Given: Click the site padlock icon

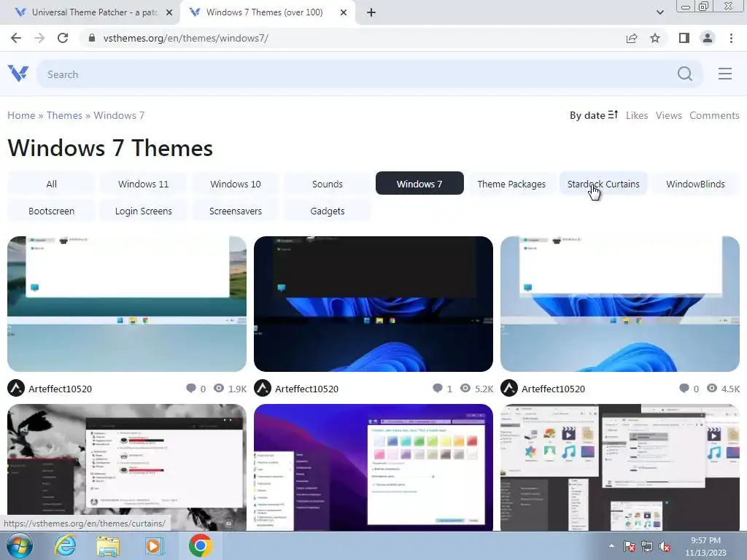Looking at the screenshot, I should [92, 38].
